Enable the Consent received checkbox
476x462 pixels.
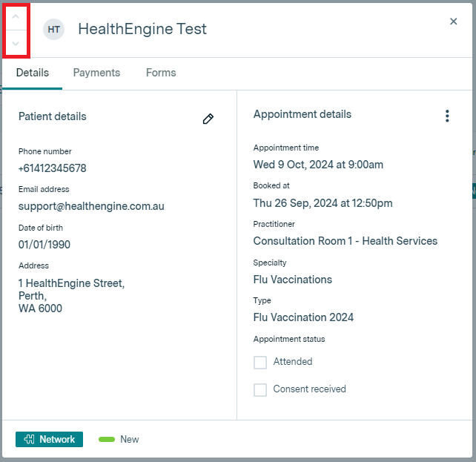coord(260,390)
